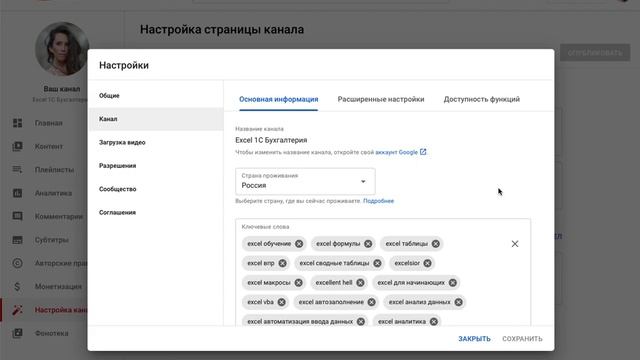Click the Авторские права copyright icon
This screenshot has width=640, height=360.
18,263
